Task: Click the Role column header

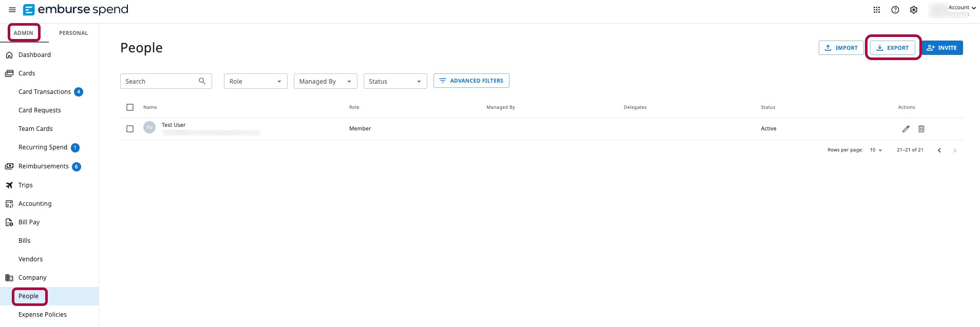Action: (x=354, y=107)
